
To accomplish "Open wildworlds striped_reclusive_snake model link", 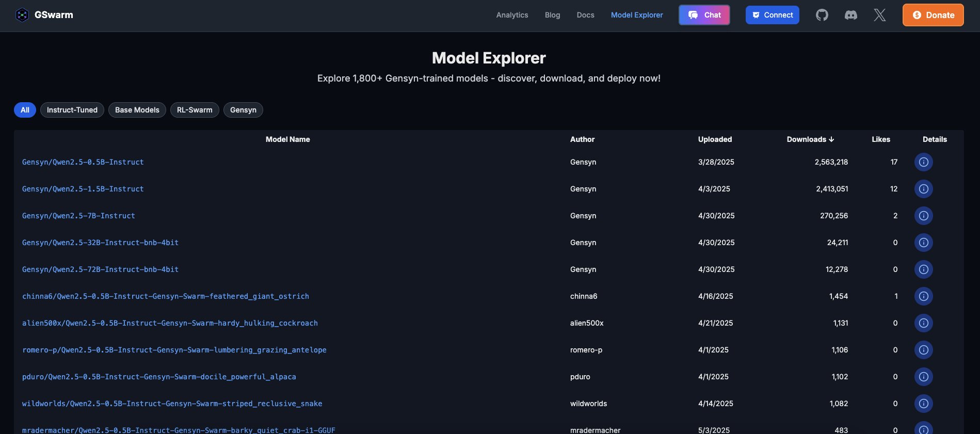I will 172,404.
